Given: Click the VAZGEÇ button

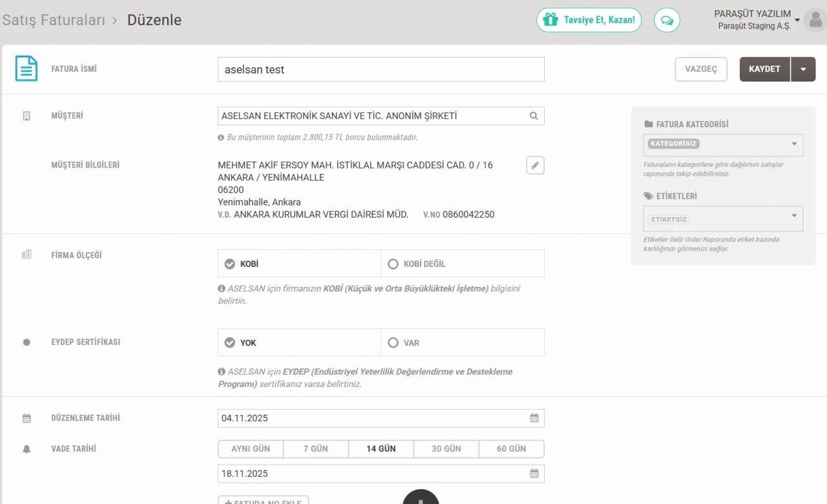Looking at the screenshot, I should tap(701, 69).
